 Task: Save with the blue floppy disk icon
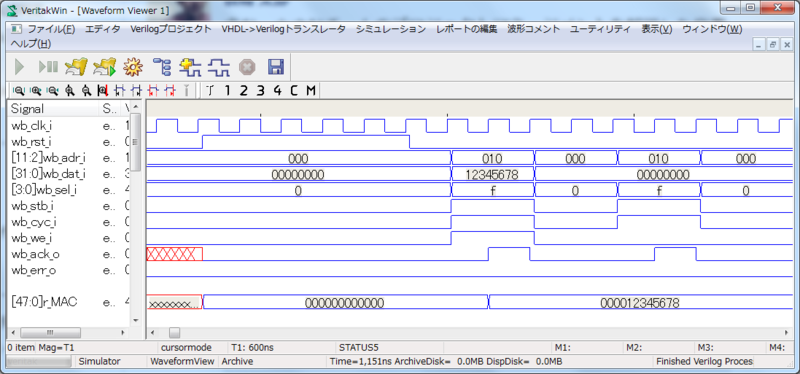coord(276,67)
